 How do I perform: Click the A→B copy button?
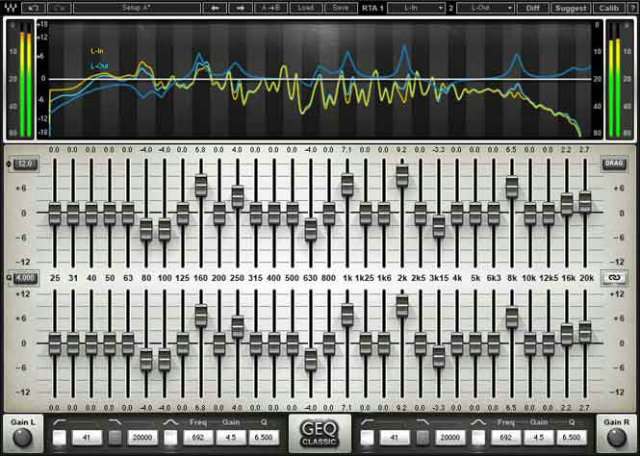271,8
